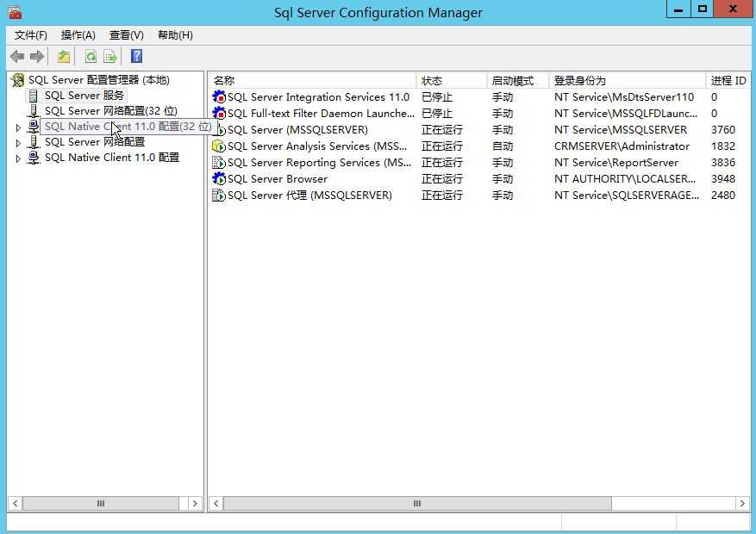Click the services list horizontal scrollbar thumb
This screenshot has height=534, width=756.
pyautogui.click(x=417, y=504)
